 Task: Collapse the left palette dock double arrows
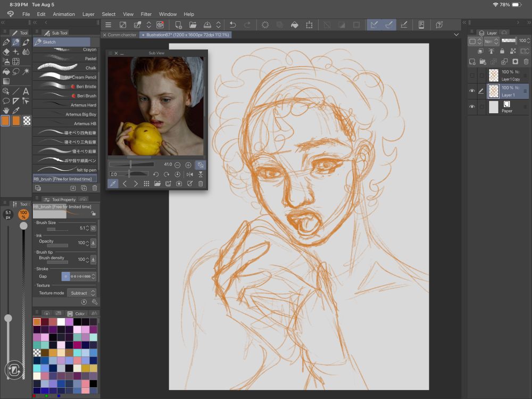tap(3, 22)
